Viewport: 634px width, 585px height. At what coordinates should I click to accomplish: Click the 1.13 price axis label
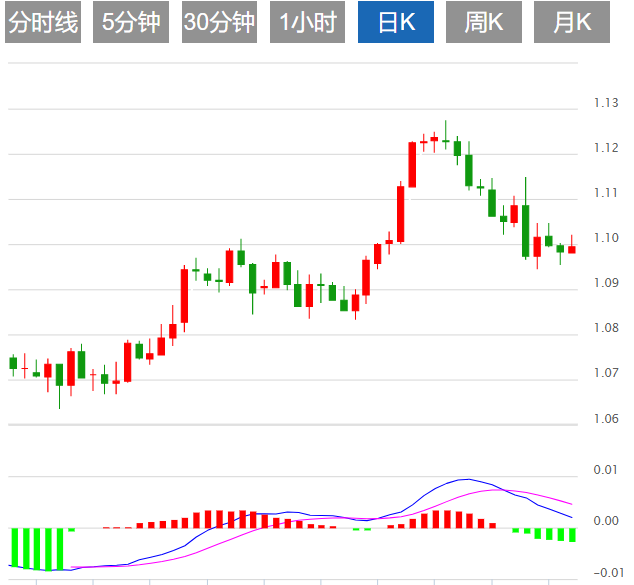point(606,103)
